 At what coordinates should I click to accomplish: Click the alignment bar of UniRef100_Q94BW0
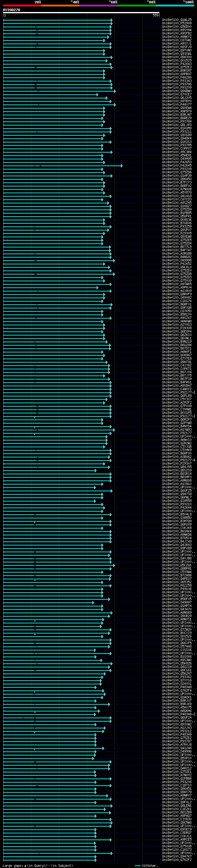tap(60, 91)
